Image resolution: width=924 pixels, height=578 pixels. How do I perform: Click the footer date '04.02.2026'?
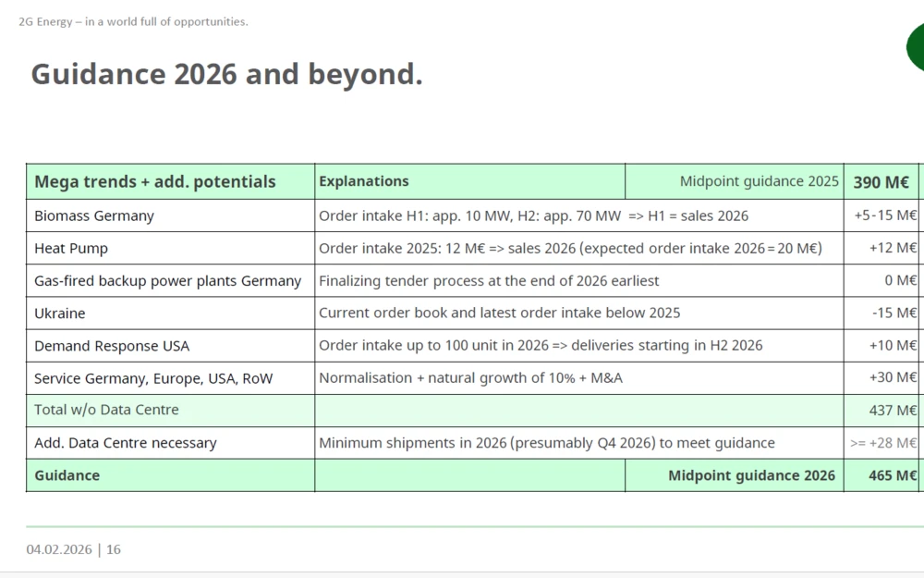[59, 549]
